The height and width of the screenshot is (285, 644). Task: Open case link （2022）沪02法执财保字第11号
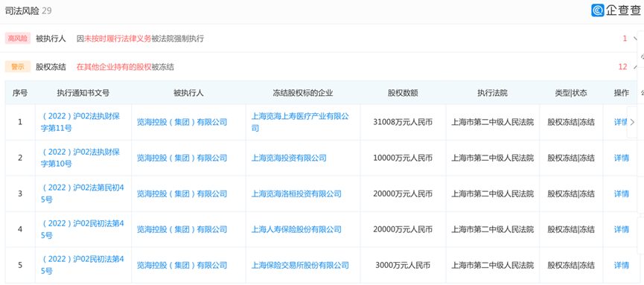[x=81, y=122]
